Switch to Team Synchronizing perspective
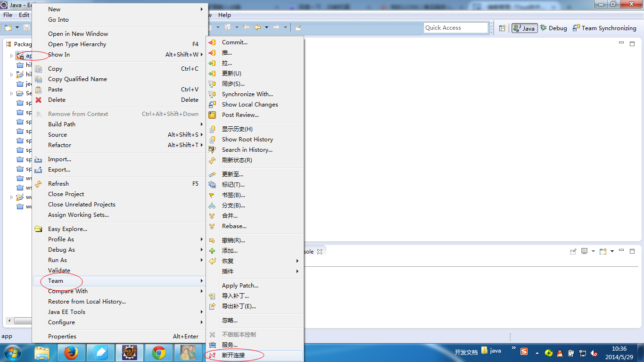644x362 pixels. pos(604,28)
